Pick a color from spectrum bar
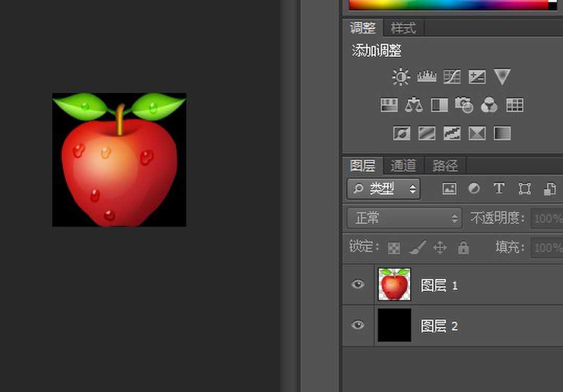The image size is (563, 392). (449, 5)
